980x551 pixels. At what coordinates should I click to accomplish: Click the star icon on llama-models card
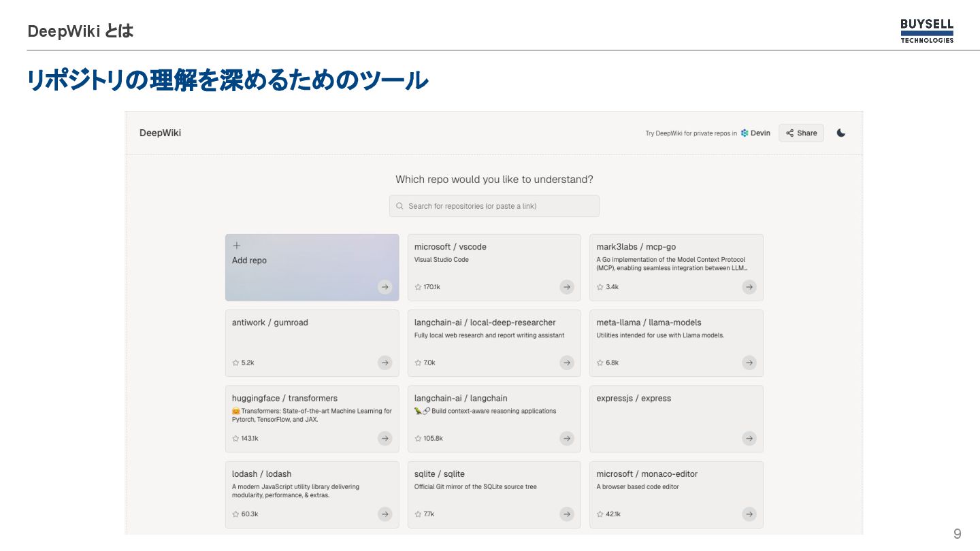[x=600, y=363]
